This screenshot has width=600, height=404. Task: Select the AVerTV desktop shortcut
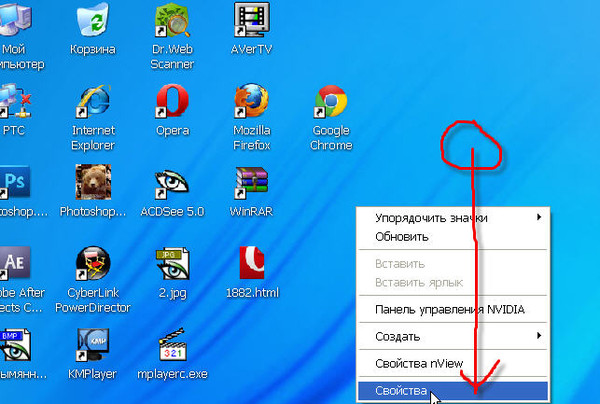[251, 20]
